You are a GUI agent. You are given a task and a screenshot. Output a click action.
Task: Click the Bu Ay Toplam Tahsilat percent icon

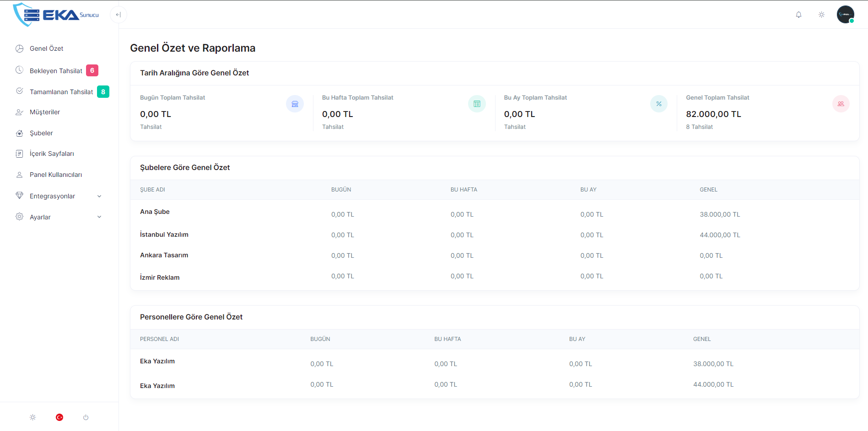click(x=659, y=104)
